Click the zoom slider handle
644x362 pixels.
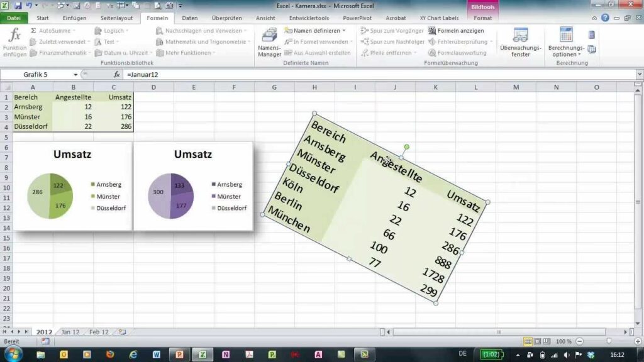(609, 341)
